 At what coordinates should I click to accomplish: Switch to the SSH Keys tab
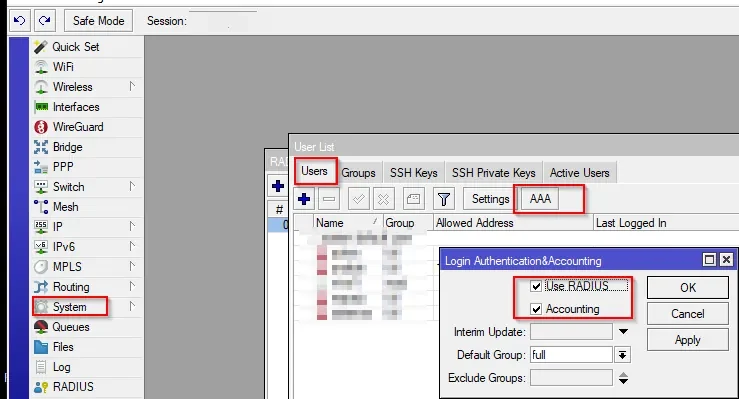[414, 173]
